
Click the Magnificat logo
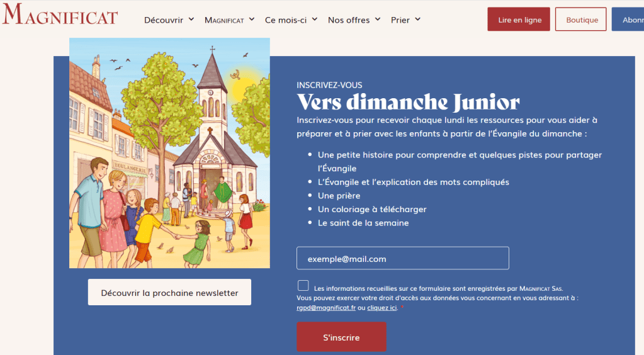pos(60,14)
